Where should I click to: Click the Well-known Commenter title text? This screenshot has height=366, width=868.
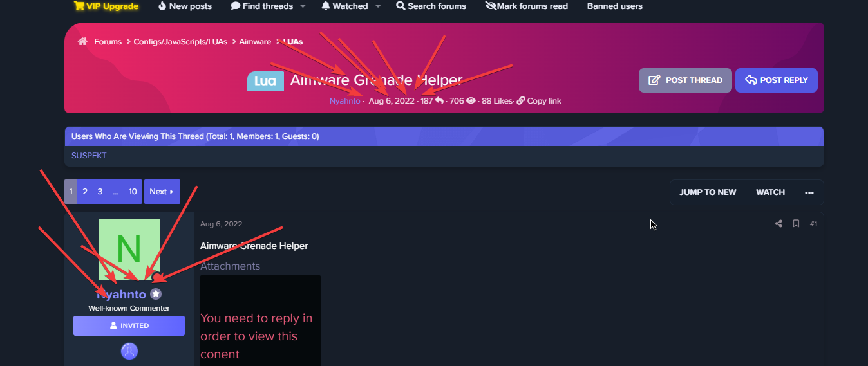(129, 308)
